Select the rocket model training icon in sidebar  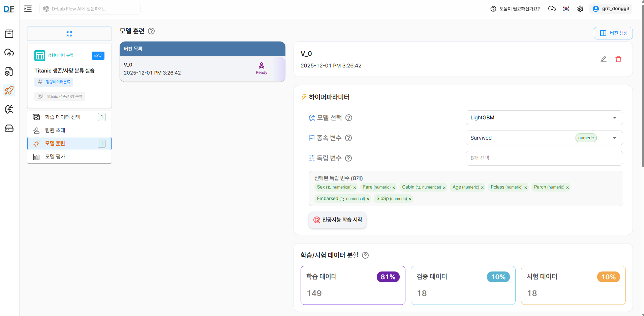[9, 90]
